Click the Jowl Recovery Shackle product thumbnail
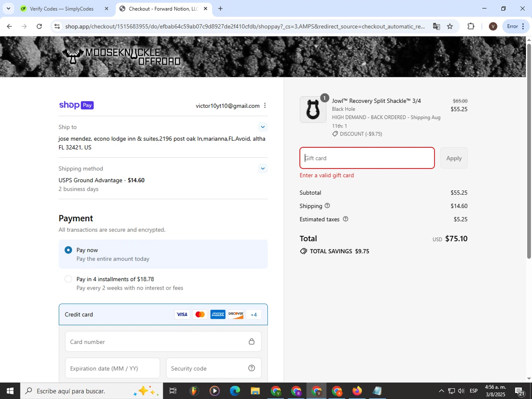 click(313, 109)
